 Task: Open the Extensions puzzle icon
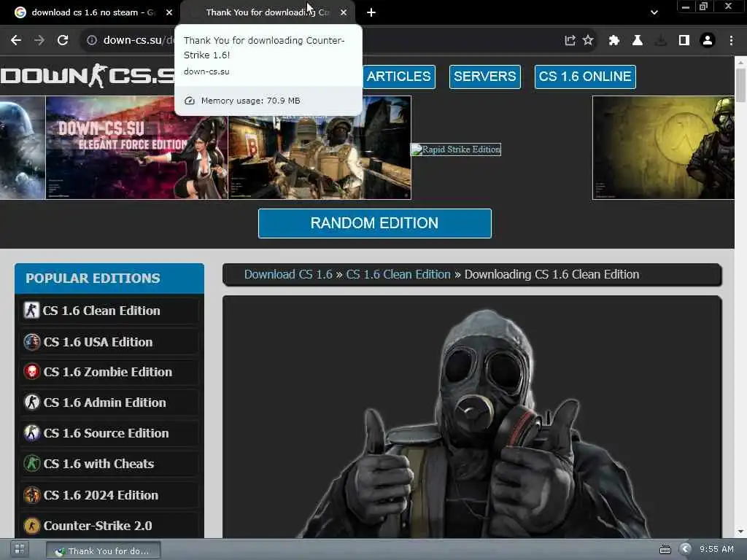pyautogui.click(x=614, y=41)
